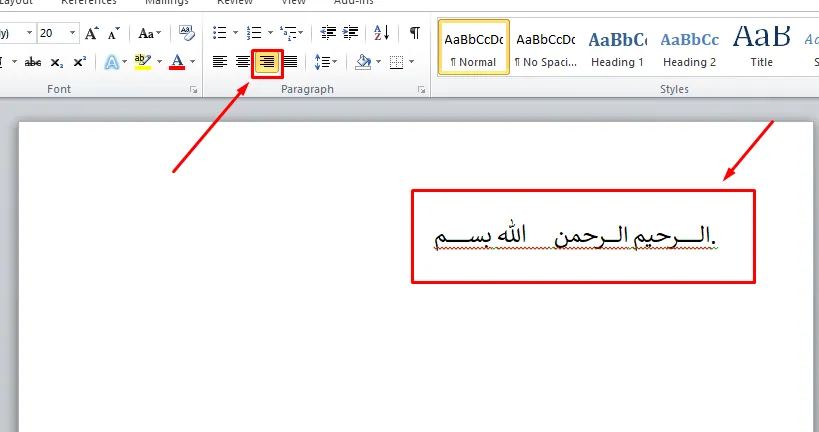The image size is (819, 432).
Task: Click the Align Text Right button
Action: point(267,62)
